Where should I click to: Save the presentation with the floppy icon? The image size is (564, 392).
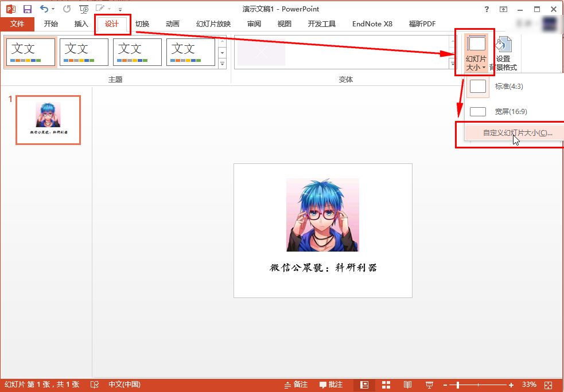pyautogui.click(x=28, y=9)
